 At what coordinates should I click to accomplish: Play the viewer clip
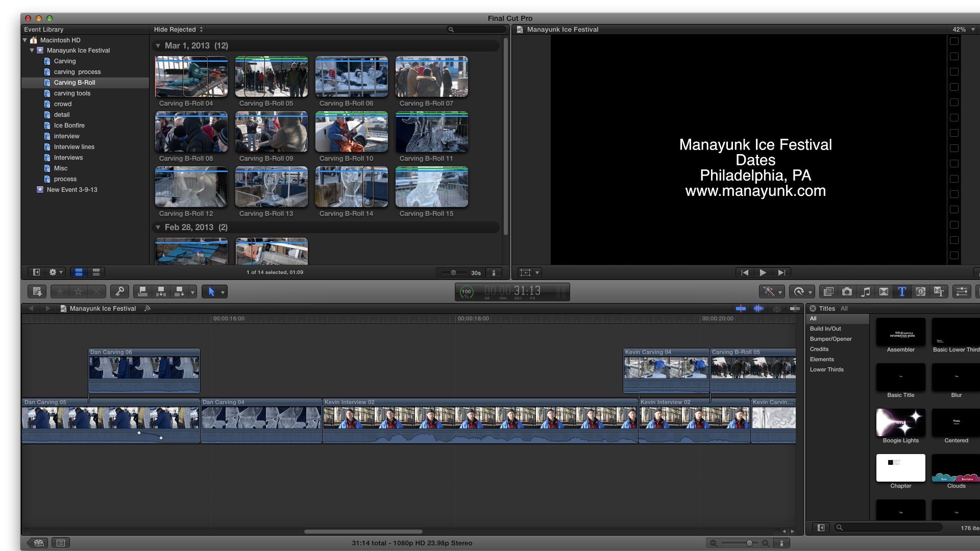(763, 273)
